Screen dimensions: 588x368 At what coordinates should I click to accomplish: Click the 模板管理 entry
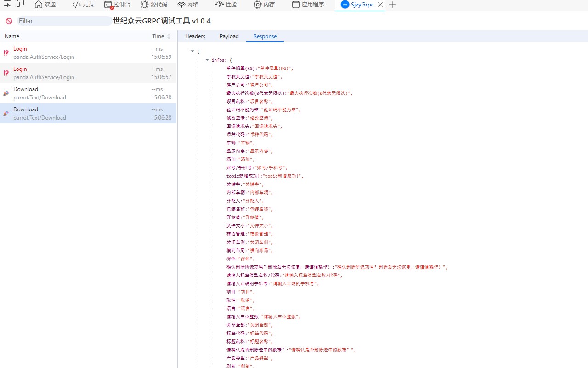[249, 234]
